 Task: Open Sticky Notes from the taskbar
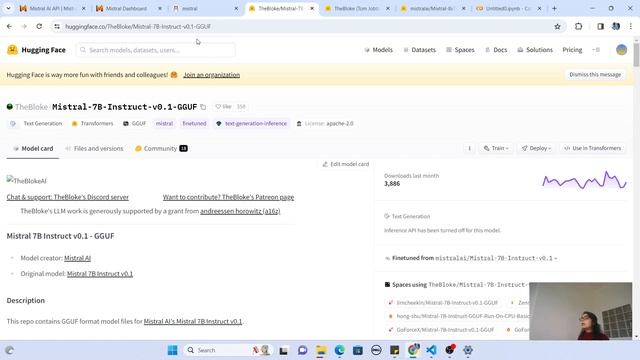click(x=395, y=350)
